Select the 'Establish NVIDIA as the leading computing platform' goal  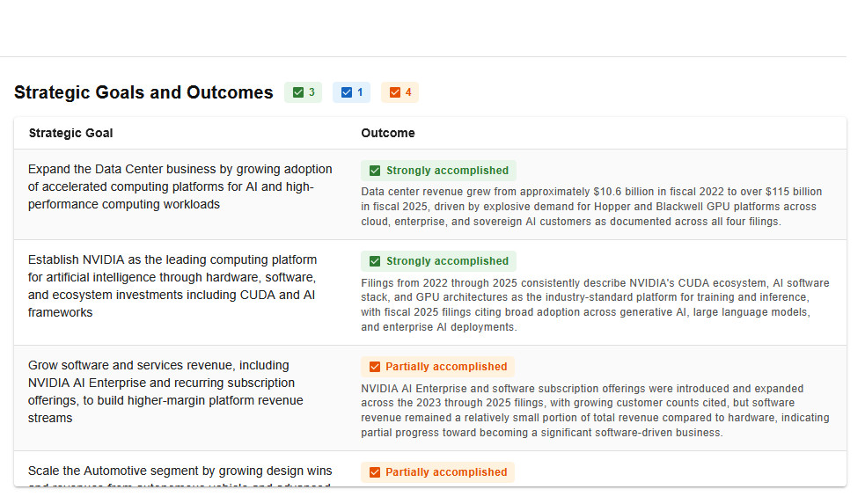click(172, 286)
